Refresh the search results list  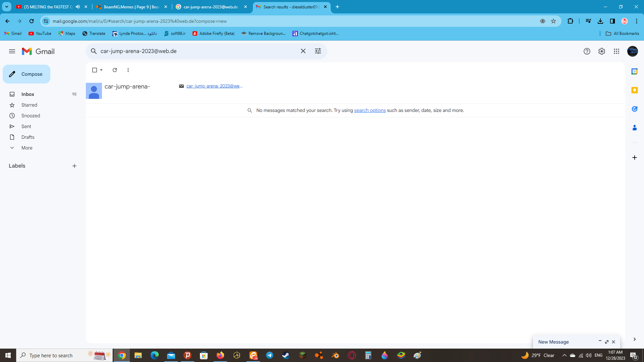coord(115,70)
